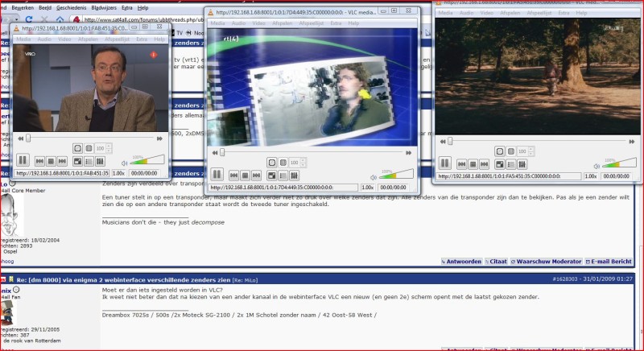Pause playback in the left VLC window
The height and width of the screenshot is (351, 644).
(x=23, y=161)
